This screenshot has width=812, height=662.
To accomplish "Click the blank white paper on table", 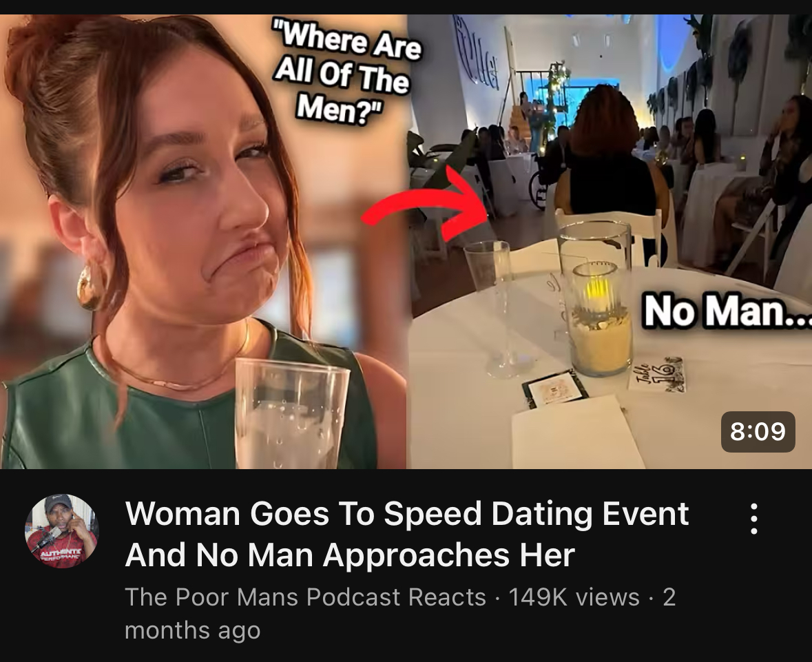I will pyautogui.click(x=579, y=433).
